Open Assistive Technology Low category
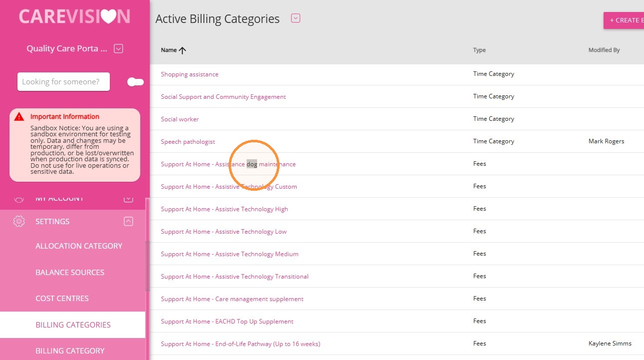This screenshot has width=644, height=360. point(224,232)
